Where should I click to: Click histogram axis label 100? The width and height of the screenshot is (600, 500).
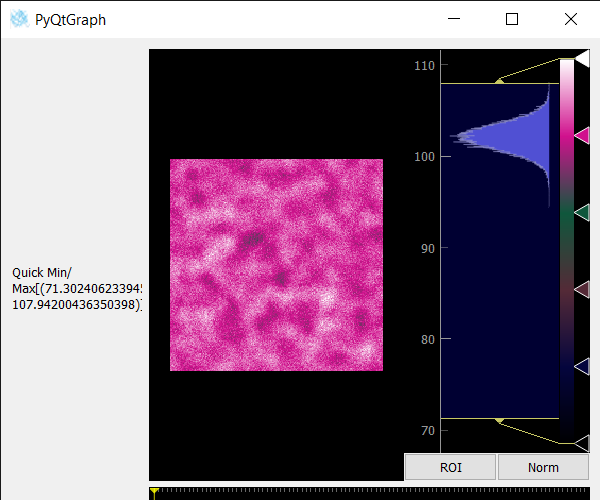pos(424,156)
